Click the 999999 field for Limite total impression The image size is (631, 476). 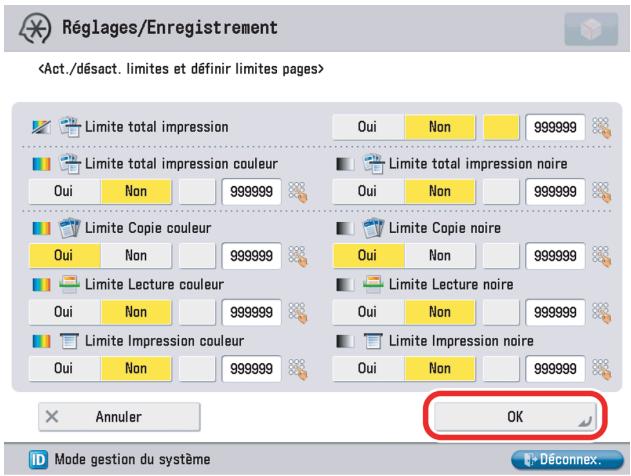tap(555, 128)
